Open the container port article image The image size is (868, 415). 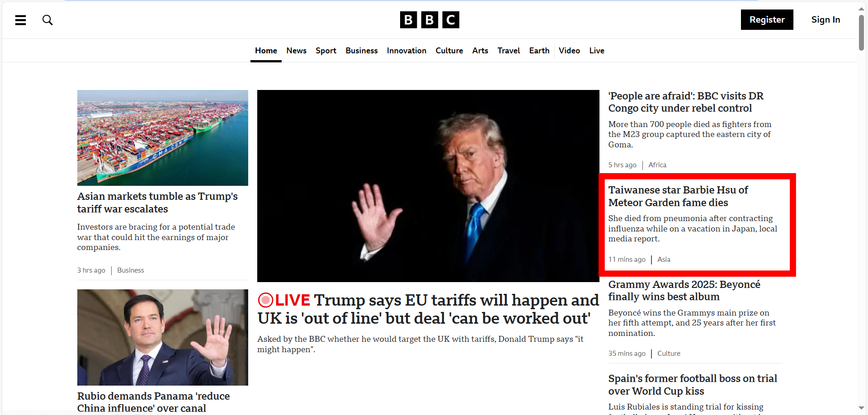click(x=163, y=138)
